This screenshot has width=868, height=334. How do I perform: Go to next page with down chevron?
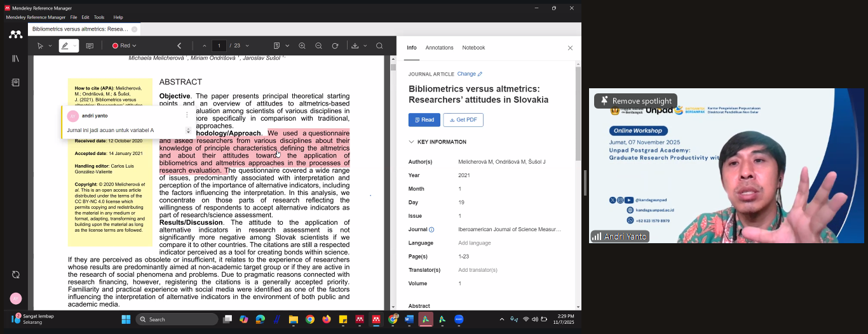click(x=247, y=46)
